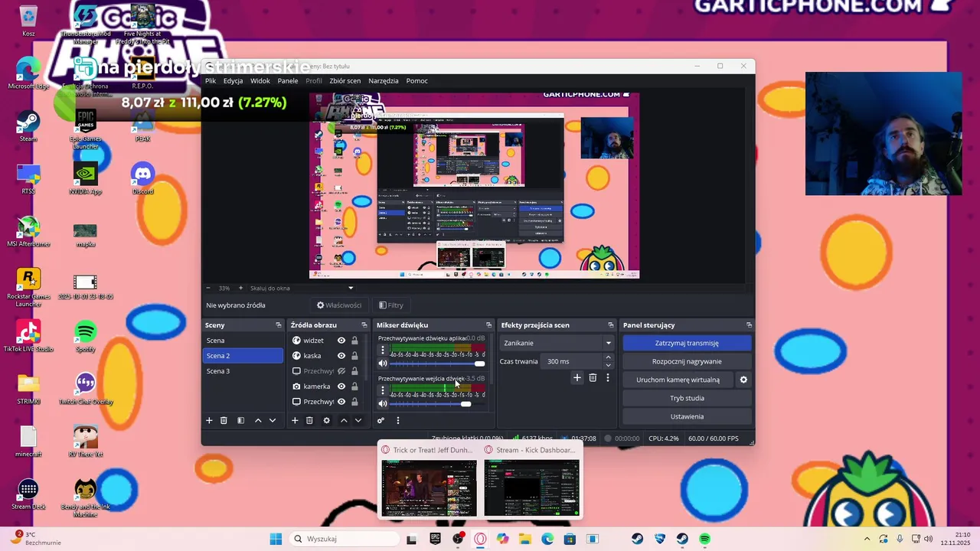Increase Czas trwania duration value
This screenshot has height=551, width=980.
pyautogui.click(x=609, y=357)
